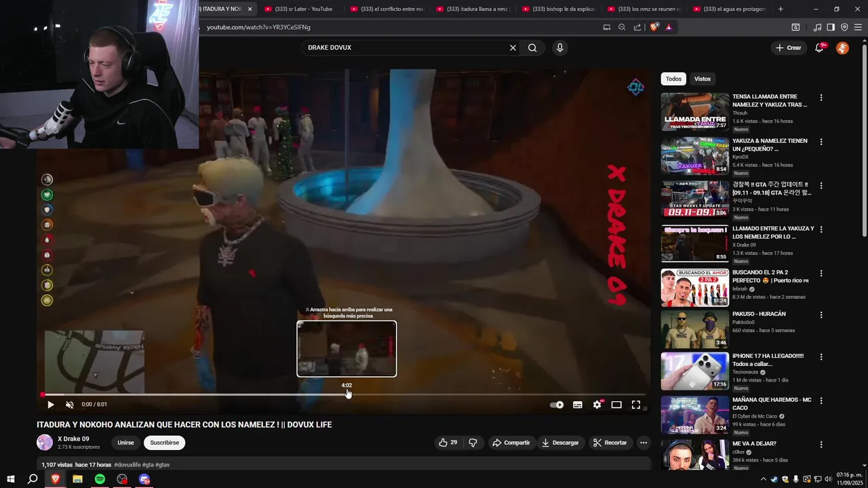
Task: Open the Brave VPN shield icon
Action: 844,27
